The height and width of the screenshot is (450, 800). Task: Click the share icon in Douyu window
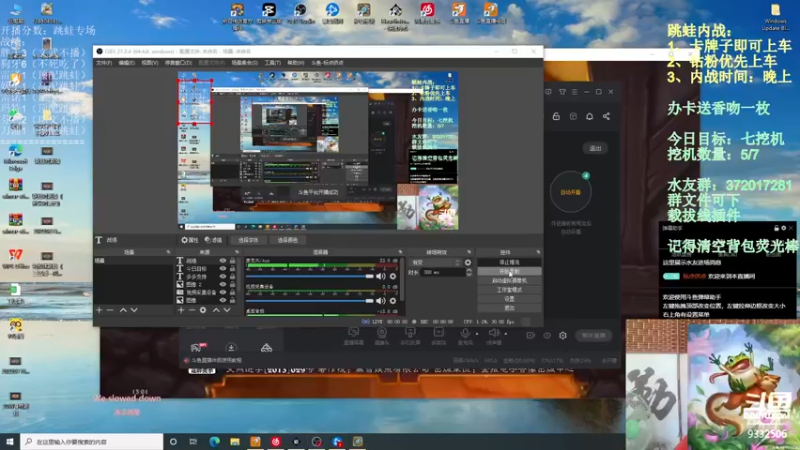coord(606,116)
